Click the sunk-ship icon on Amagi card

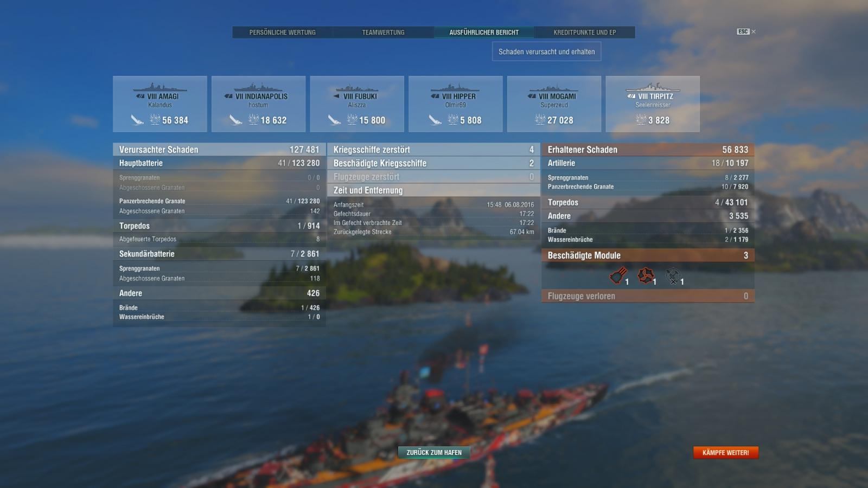pos(137,120)
